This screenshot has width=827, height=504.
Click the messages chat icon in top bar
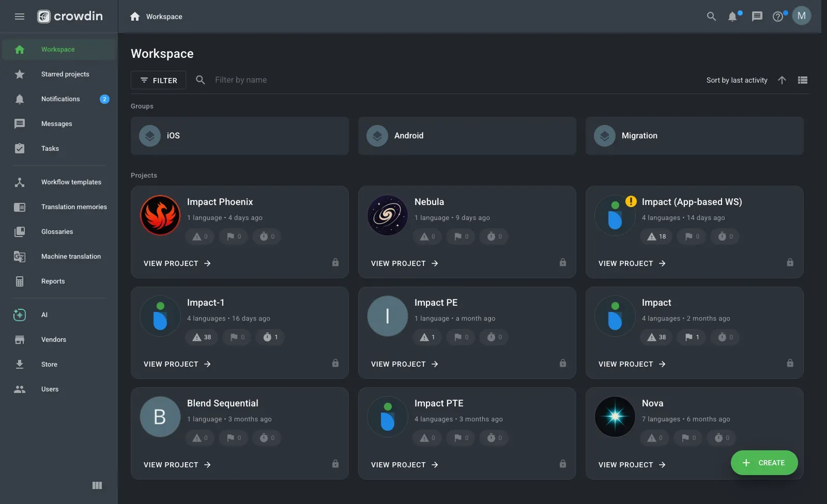[x=757, y=16]
